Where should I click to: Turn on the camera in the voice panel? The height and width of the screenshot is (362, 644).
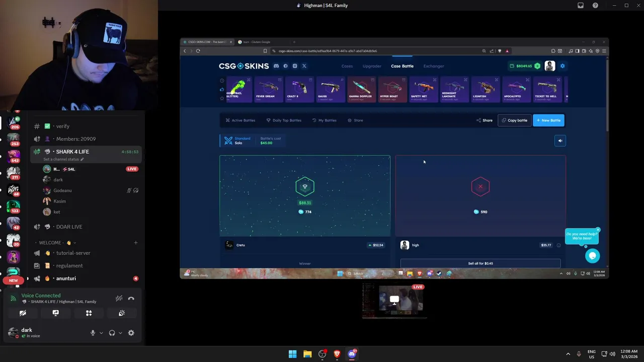[x=23, y=313]
